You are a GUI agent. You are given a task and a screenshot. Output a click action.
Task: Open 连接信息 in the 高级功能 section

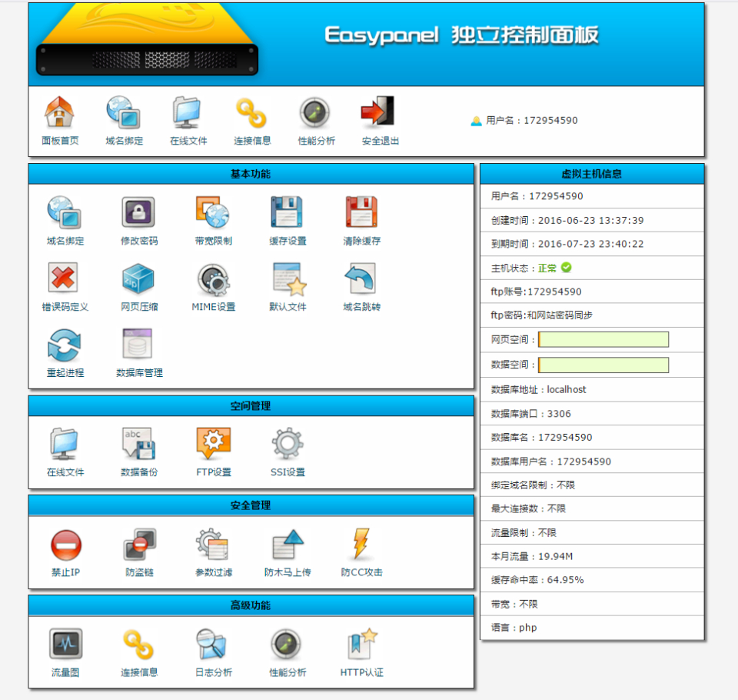click(138, 645)
